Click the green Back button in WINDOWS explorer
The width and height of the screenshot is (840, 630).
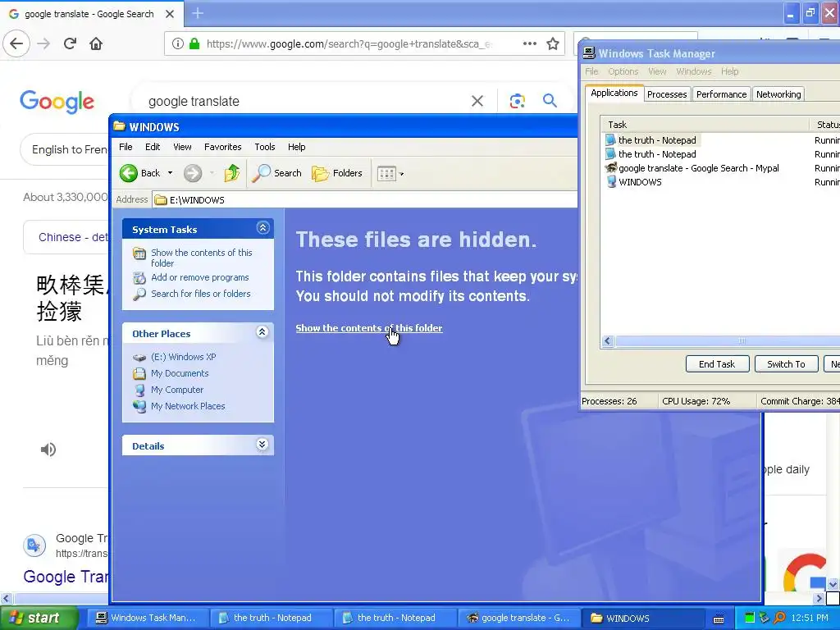pyautogui.click(x=139, y=173)
